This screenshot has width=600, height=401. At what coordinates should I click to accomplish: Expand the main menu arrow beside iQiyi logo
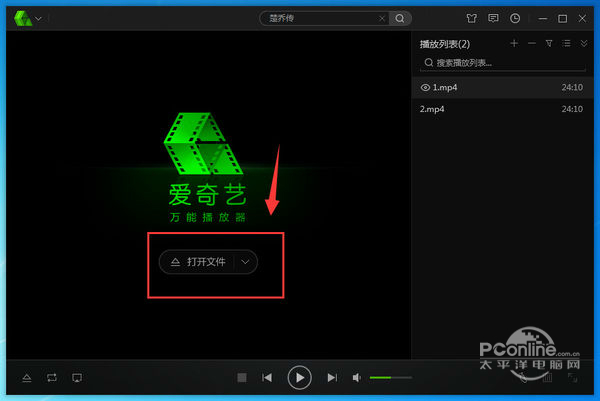click(38, 18)
